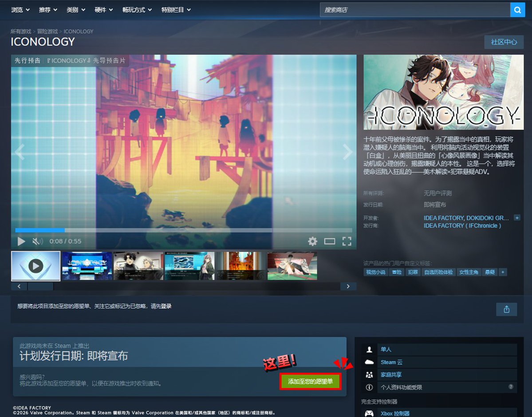The width and height of the screenshot is (532, 417).
Task: Select the 女性主角 tag
Action: click(469, 272)
